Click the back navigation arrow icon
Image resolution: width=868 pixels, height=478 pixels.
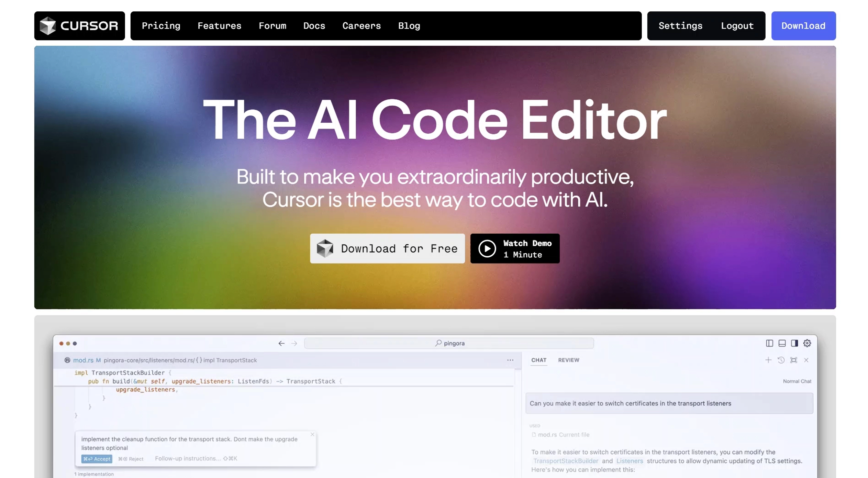tap(281, 343)
